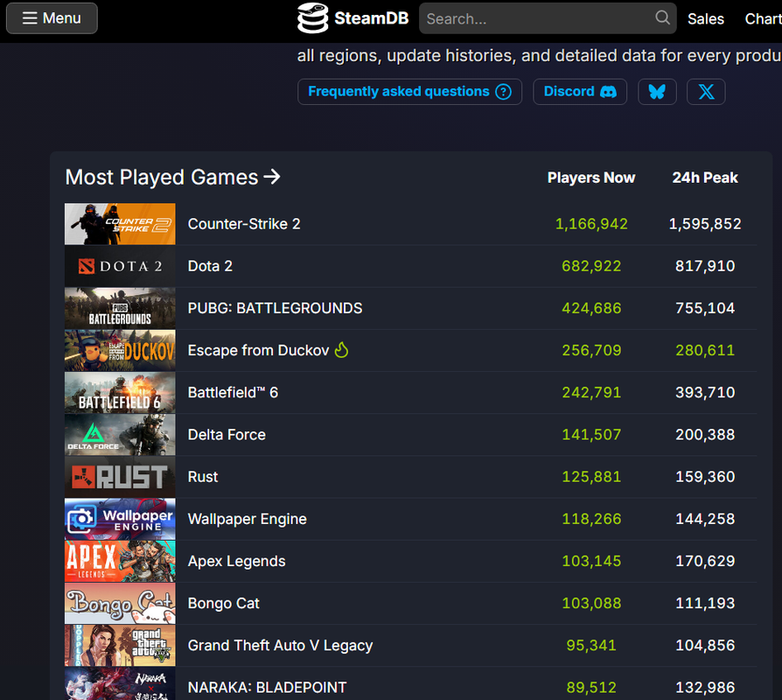Open the Discord button
The width and height of the screenshot is (782, 700).
tap(580, 92)
